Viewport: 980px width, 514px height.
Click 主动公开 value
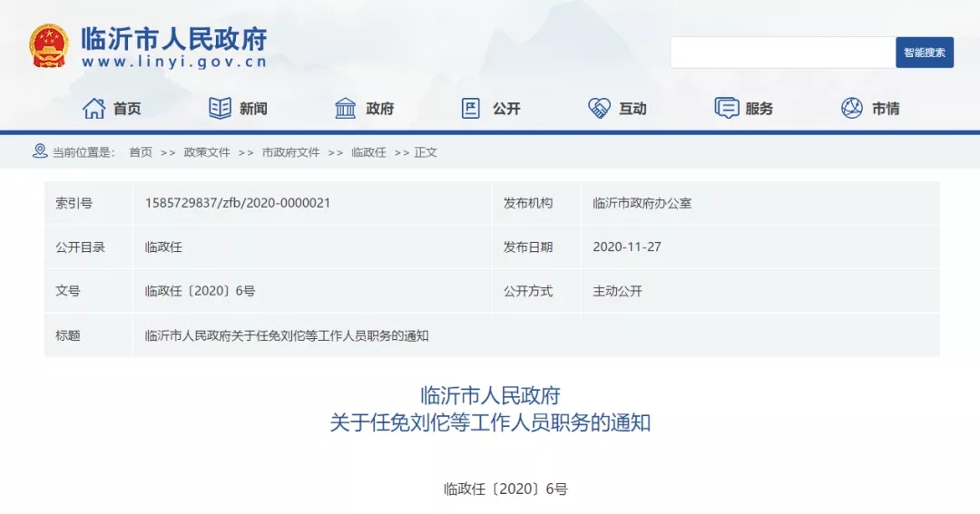[x=618, y=291]
